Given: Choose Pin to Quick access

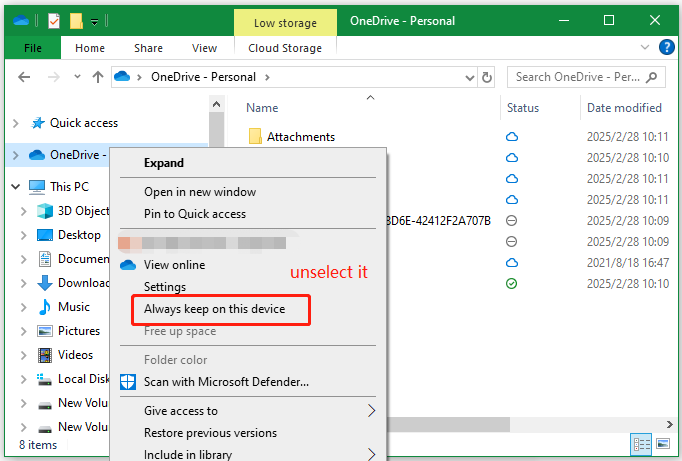Looking at the screenshot, I should click(194, 214).
